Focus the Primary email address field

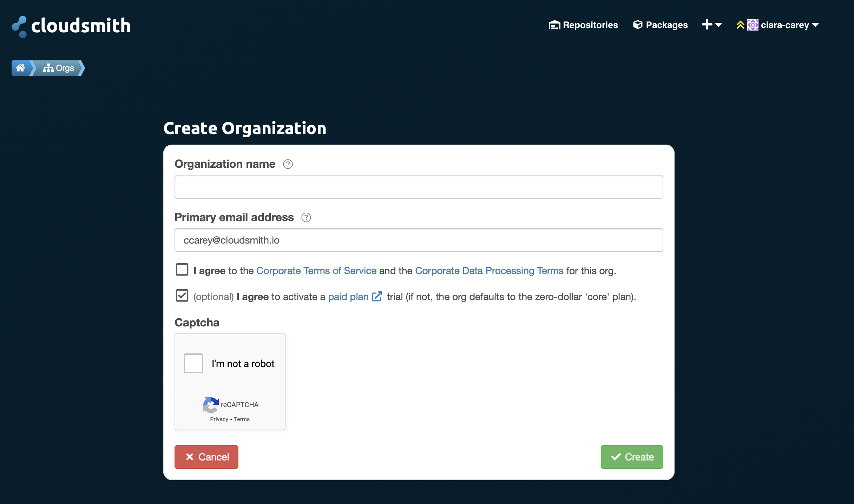(419, 240)
